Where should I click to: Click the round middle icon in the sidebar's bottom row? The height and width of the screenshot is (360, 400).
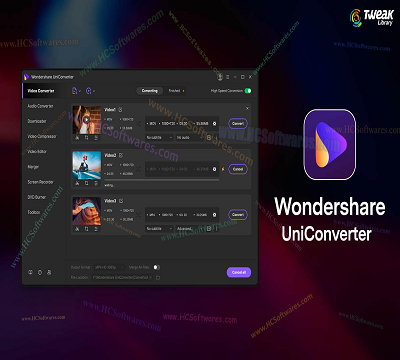40,273
